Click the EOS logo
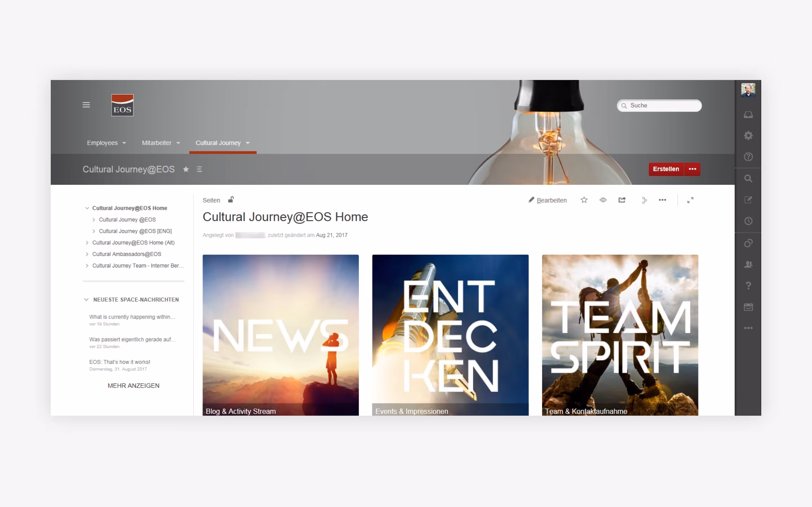The image size is (812, 507). pos(122,105)
